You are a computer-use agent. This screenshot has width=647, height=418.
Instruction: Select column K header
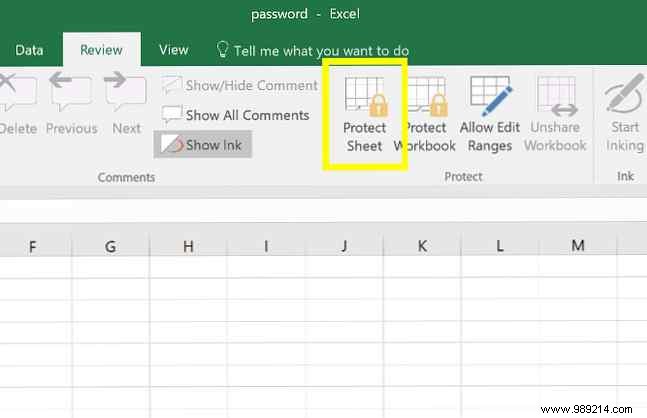[x=422, y=246]
